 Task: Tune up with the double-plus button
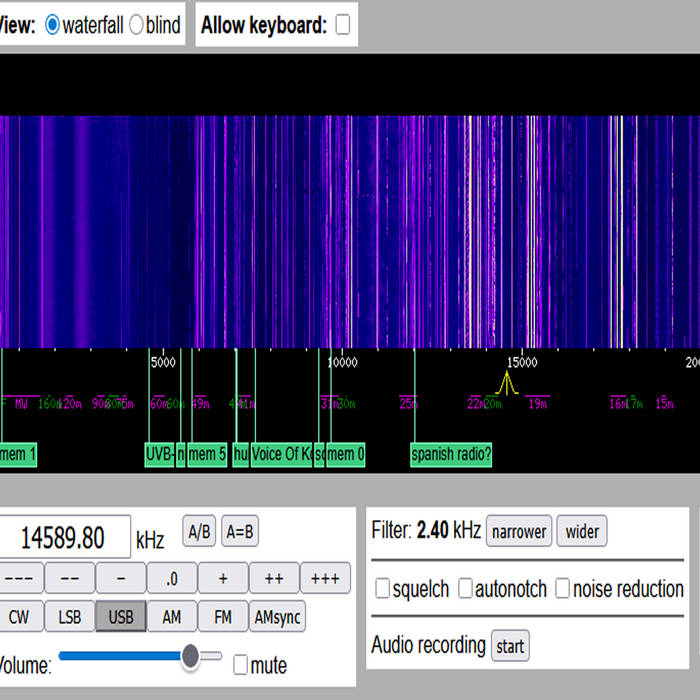pos(274,578)
